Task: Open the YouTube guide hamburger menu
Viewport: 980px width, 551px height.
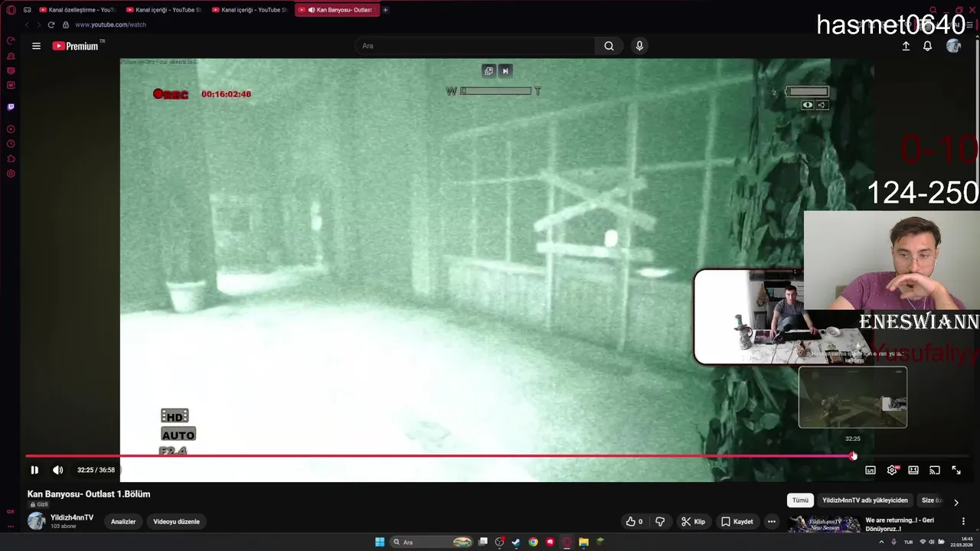Action: point(36,46)
